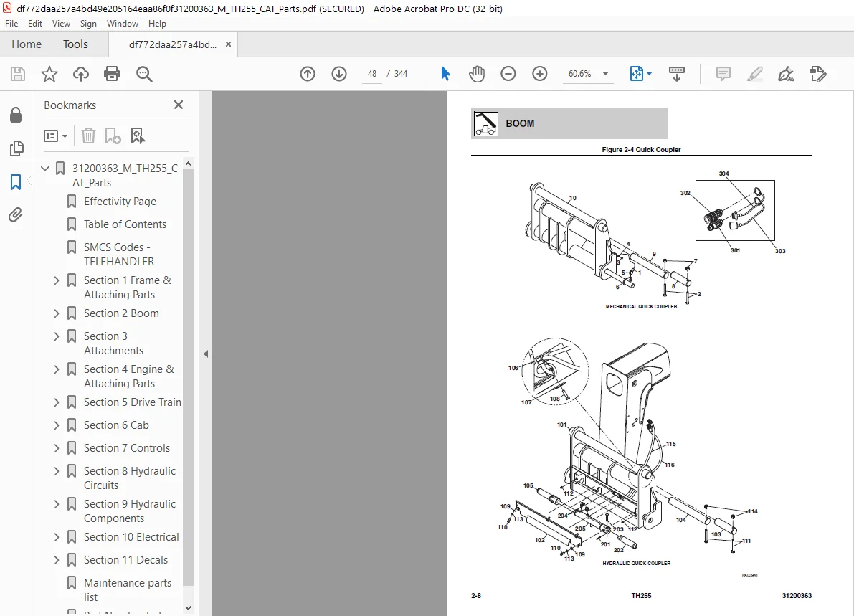The image size is (854, 616).
Task: Jump to the Effectivity Page bookmark
Action: pos(120,202)
